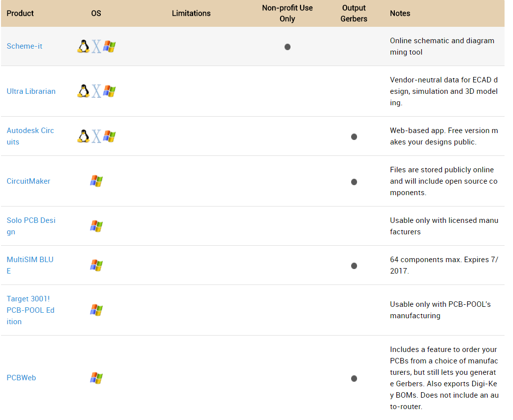Click the Linux penguin icon for Autodesk Circuits
This screenshot has height=420, width=513.
click(x=83, y=137)
